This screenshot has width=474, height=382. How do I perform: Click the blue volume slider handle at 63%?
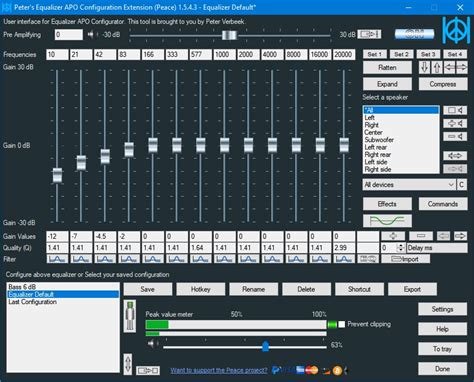(x=265, y=346)
